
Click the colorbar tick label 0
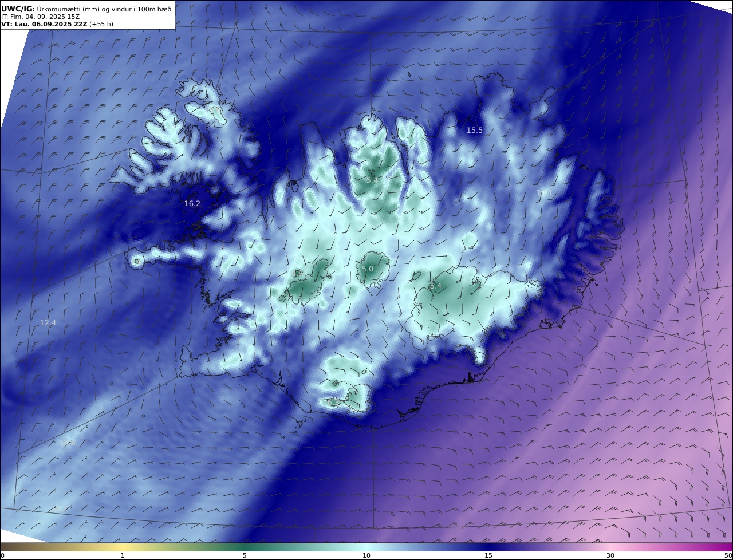pos(2,555)
